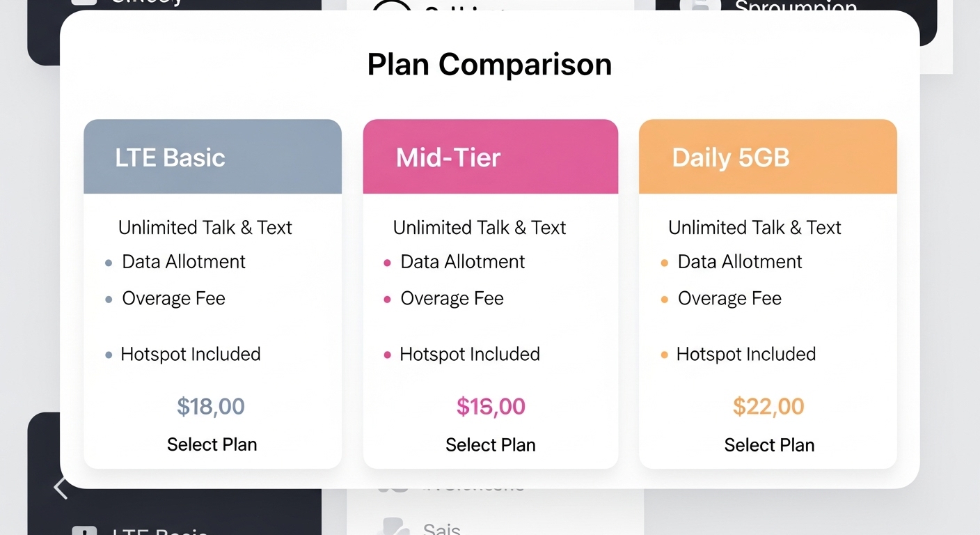Choose Select Plan under Daily 5GB
The image size is (980, 535).
(x=769, y=444)
